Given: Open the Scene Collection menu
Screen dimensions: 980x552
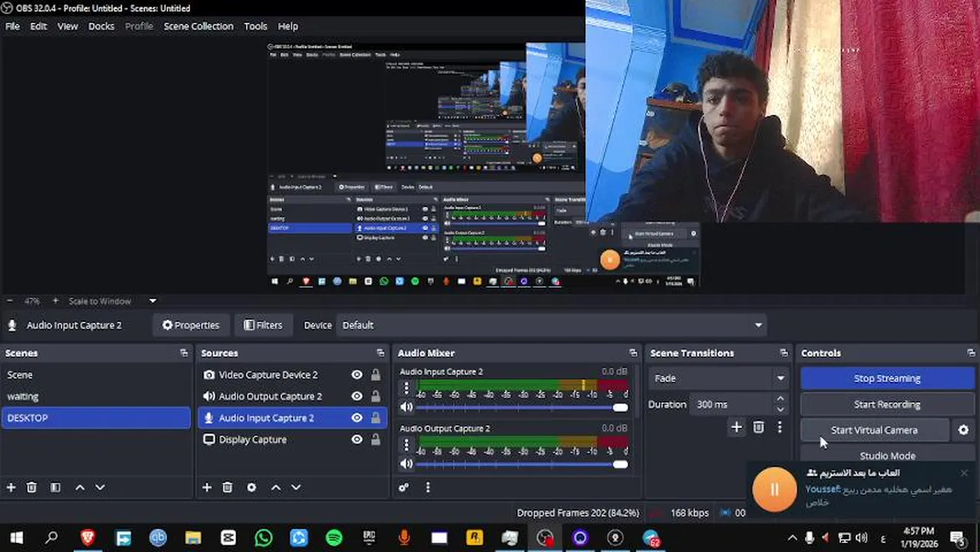Looking at the screenshot, I should click(x=199, y=26).
